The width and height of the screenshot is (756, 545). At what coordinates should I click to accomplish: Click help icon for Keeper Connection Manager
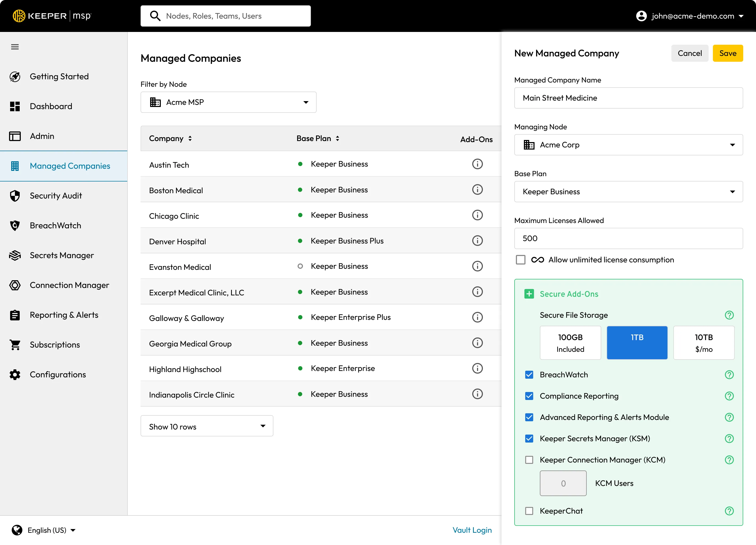(729, 460)
